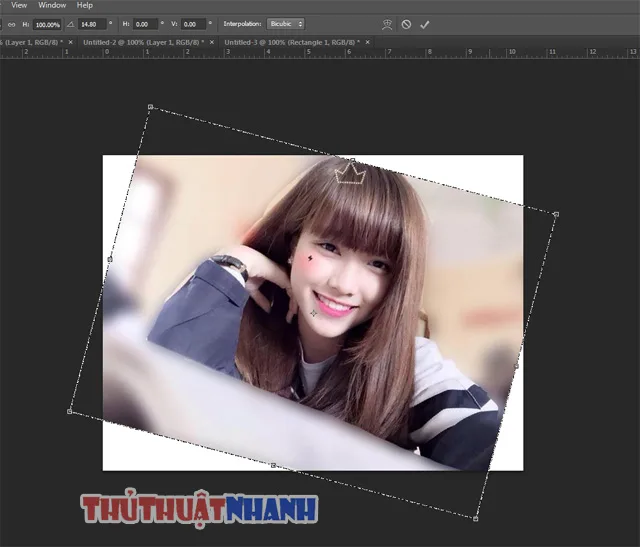Open the View menu
Screen dimensions: 640x547
point(19,5)
